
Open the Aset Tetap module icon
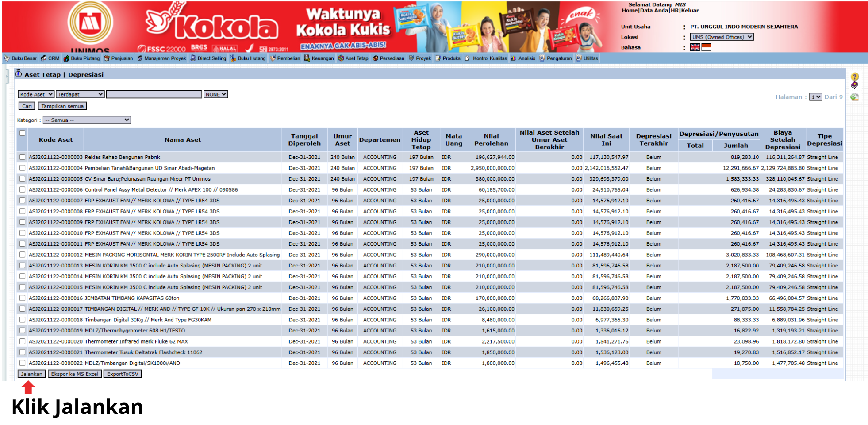tap(341, 58)
